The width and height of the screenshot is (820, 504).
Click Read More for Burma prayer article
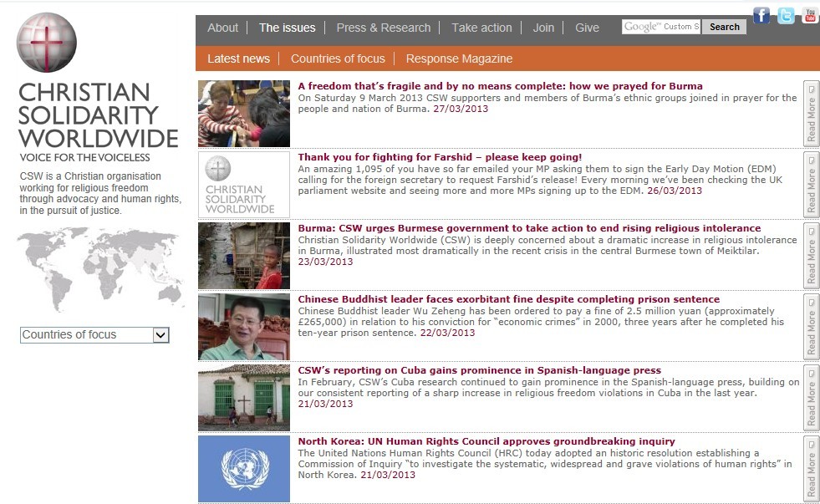(810, 114)
